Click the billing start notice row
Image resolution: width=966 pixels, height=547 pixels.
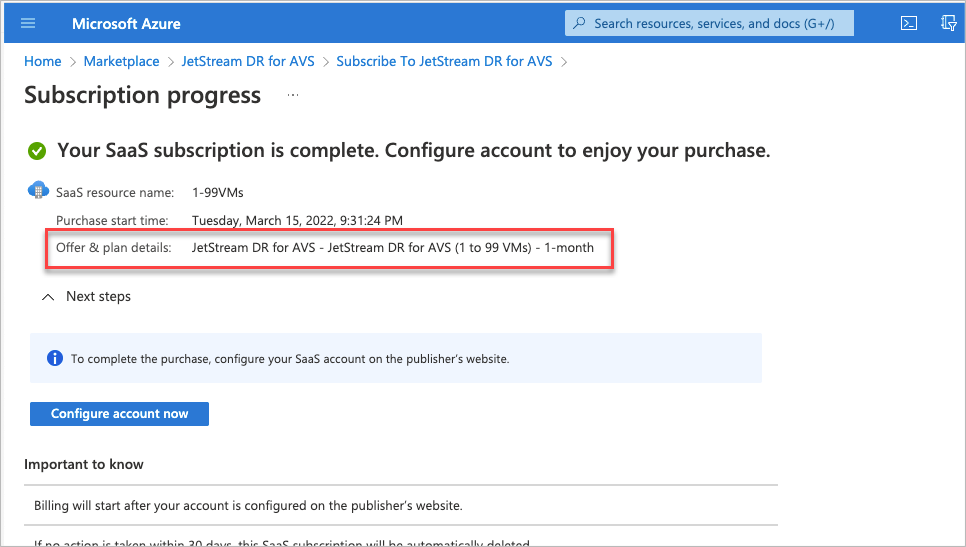[248, 505]
